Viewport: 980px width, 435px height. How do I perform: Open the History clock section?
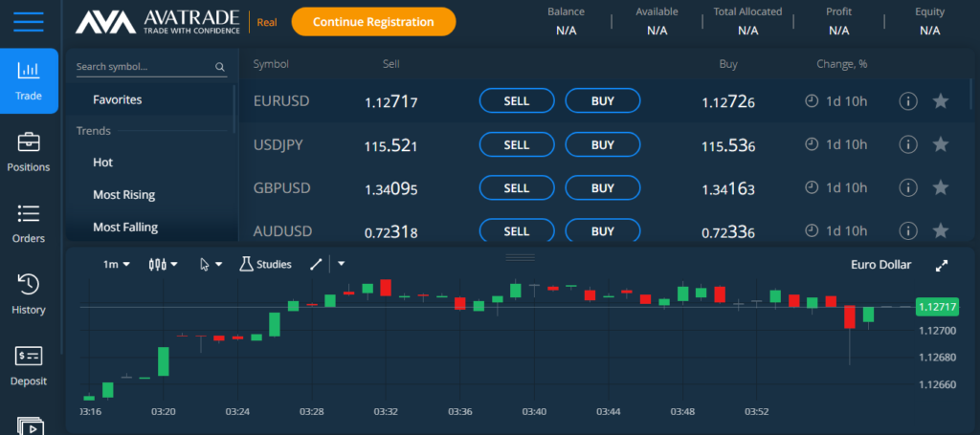29,294
